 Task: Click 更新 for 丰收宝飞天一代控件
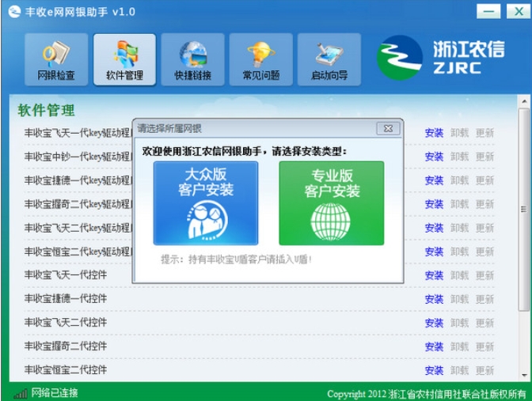tap(484, 275)
